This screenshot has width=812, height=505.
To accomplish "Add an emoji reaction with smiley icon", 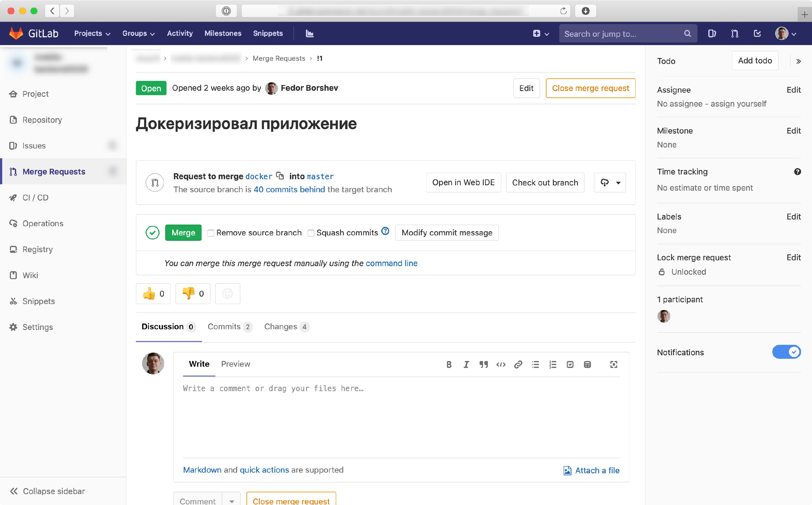I will point(228,294).
